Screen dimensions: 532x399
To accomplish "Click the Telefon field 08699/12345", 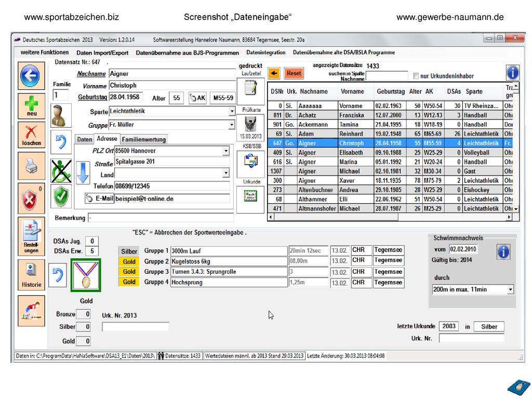I will [x=172, y=186].
